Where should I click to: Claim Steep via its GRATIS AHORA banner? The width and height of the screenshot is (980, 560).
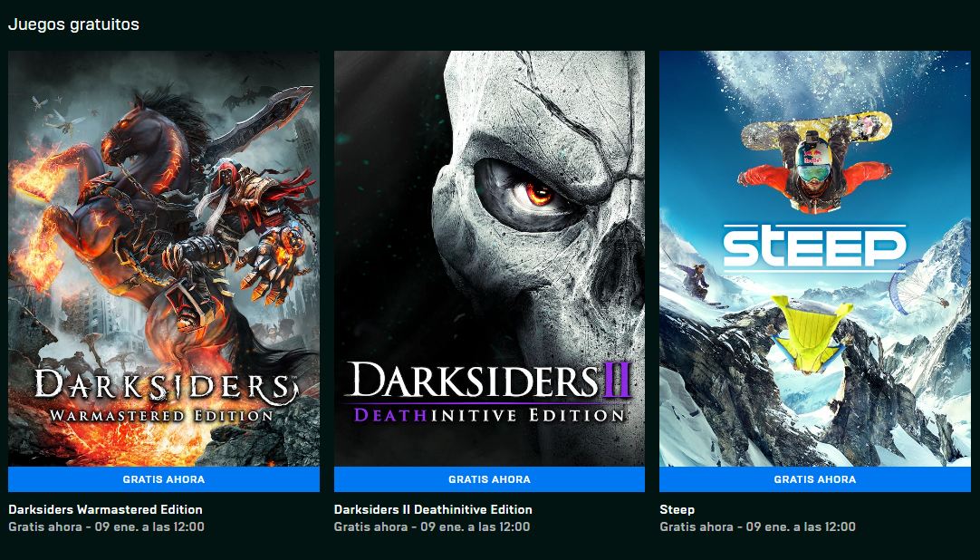pos(815,479)
